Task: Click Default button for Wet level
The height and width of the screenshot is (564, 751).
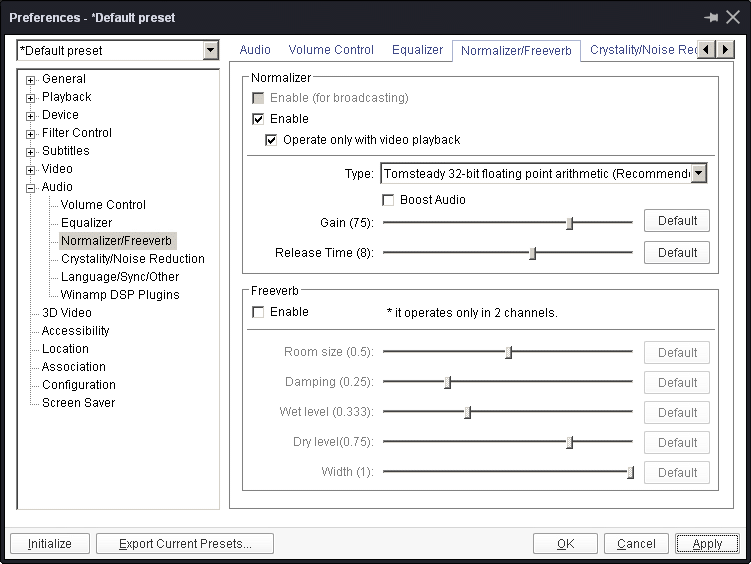Action: (677, 413)
